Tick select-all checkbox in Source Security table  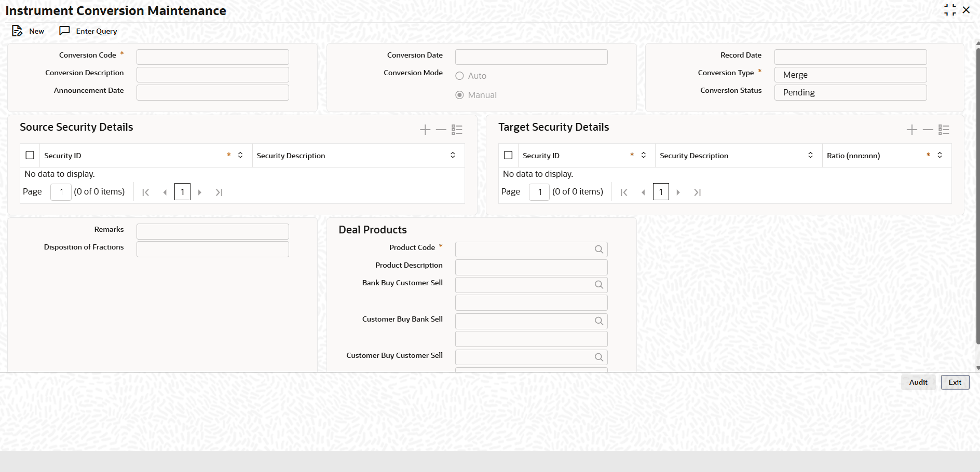(x=30, y=156)
